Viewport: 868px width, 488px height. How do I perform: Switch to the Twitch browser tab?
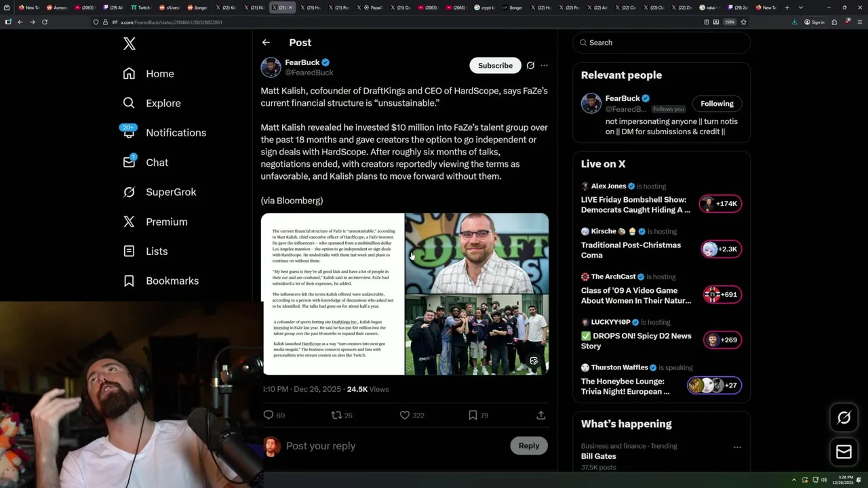point(141,7)
